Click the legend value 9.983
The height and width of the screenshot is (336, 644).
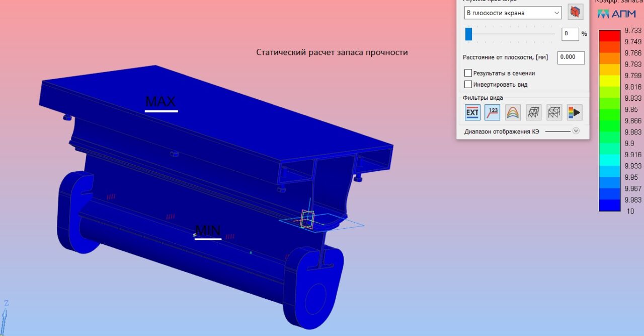633,199
